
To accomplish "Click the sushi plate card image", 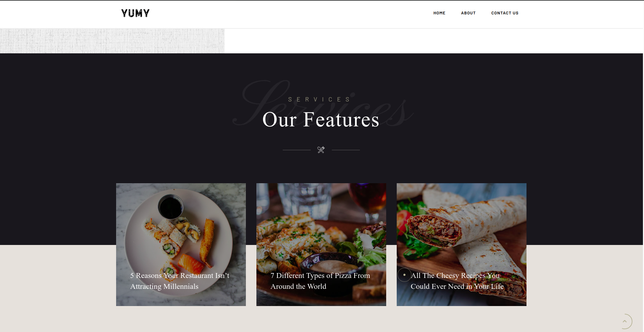I will pyautogui.click(x=181, y=245).
